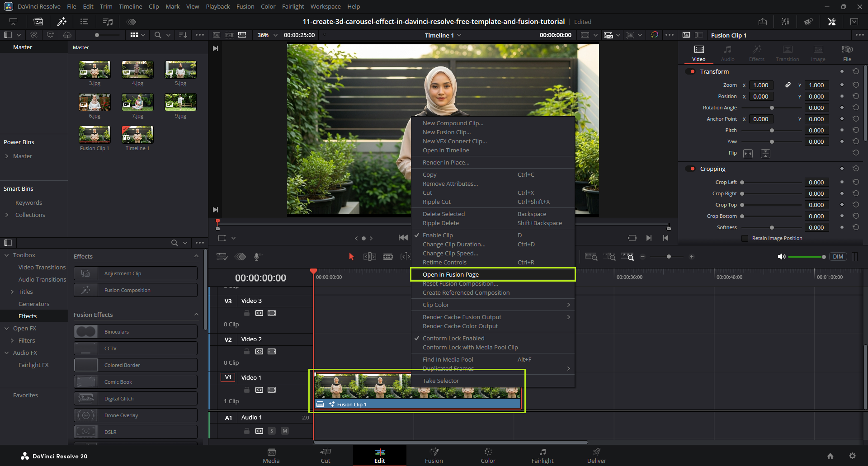Screen dimensions: 868x466
Task: Expand the Titles toolbox category
Action: coord(12,292)
